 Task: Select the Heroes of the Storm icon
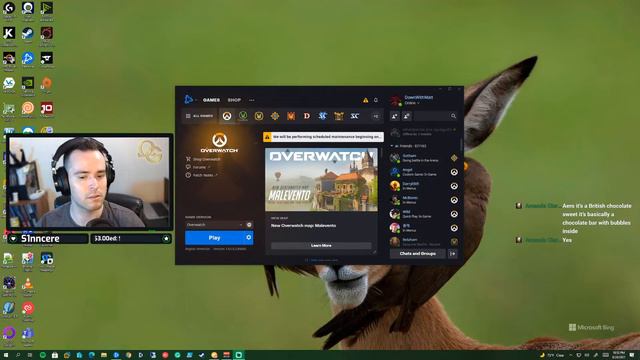click(338, 116)
